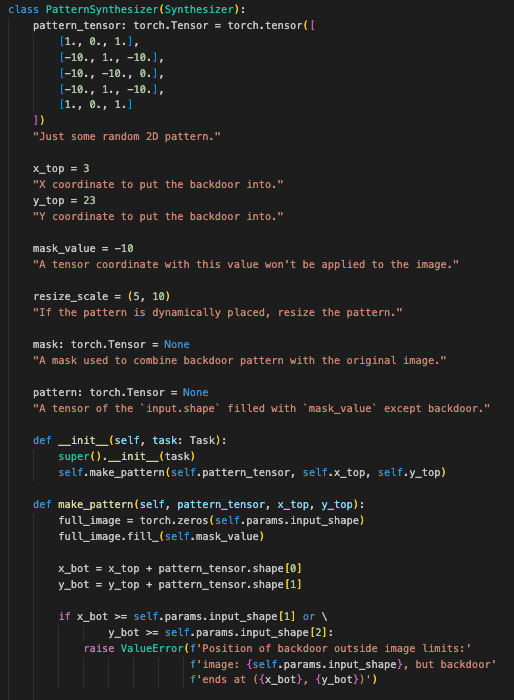Click the Task type annotation
Viewport: 514px width, 700px height.
[202, 441]
